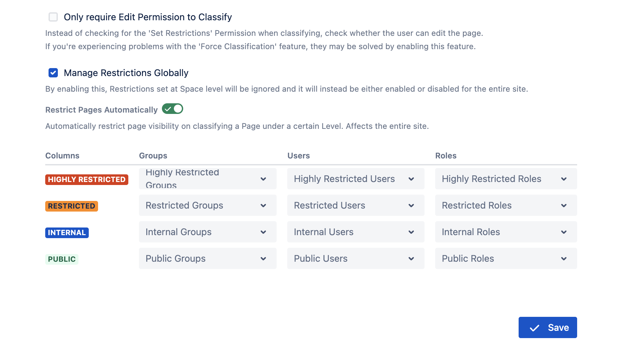Uncheck Manage Restrictions Globally checkbox

53,73
